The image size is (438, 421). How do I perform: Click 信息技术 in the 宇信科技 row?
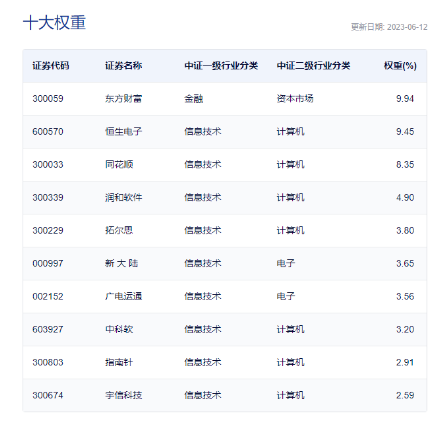click(203, 396)
